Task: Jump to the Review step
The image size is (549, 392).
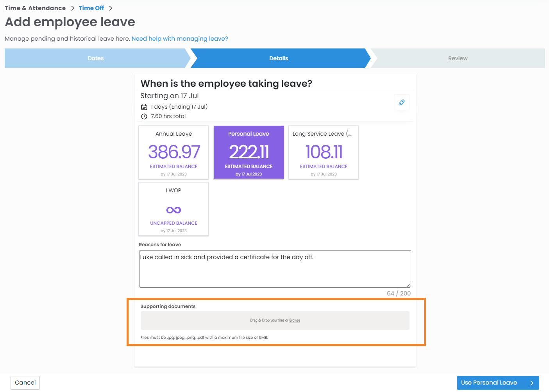Action: click(x=458, y=58)
